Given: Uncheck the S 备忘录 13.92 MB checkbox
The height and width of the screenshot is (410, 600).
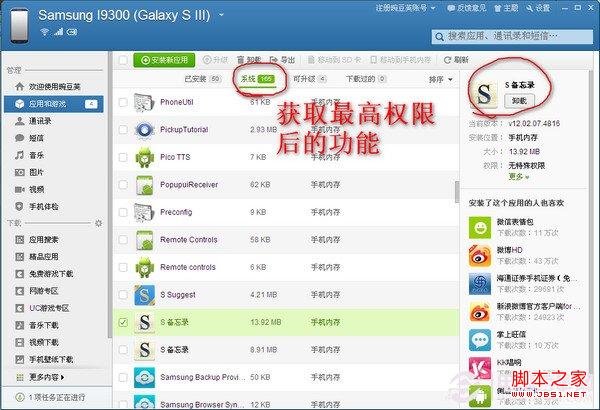Looking at the screenshot, I should point(123,322).
